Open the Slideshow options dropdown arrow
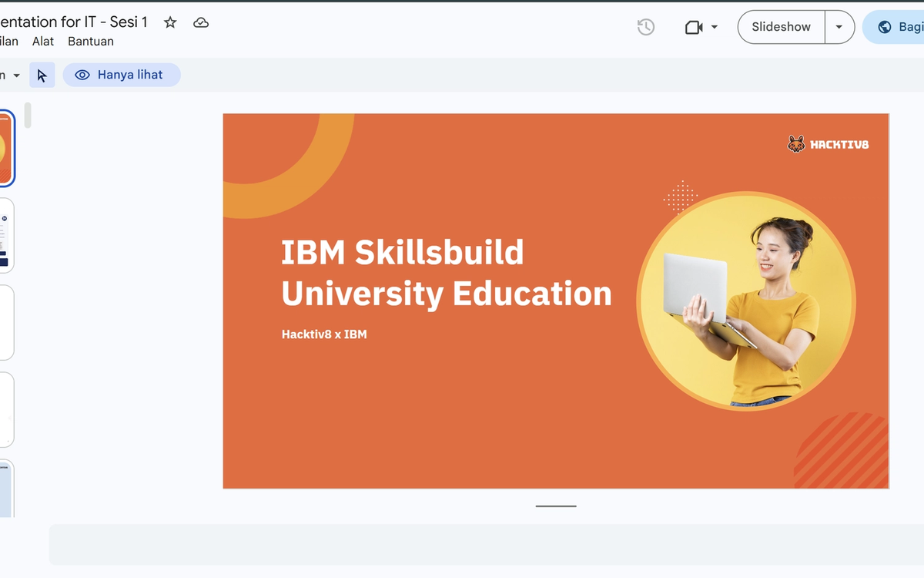The width and height of the screenshot is (924, 578). tap(839, 27)
